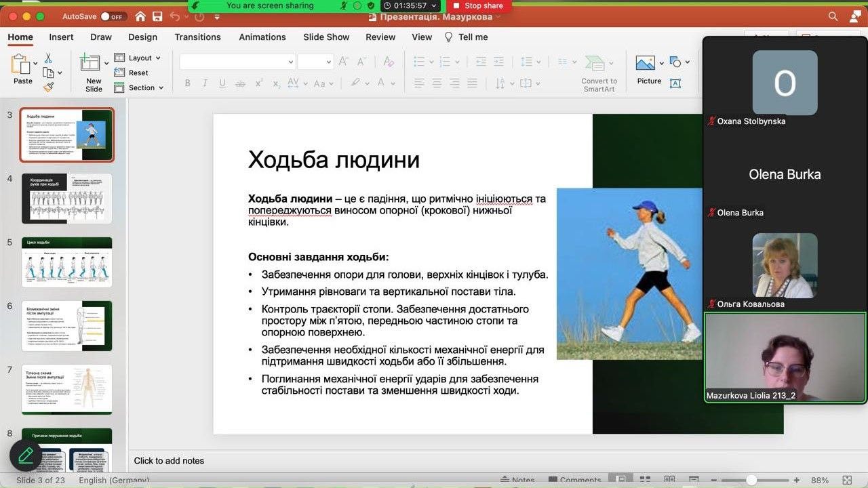The image size is (868, 488).
Task: Open the Home icon in title bar
Action: (140, 16)
